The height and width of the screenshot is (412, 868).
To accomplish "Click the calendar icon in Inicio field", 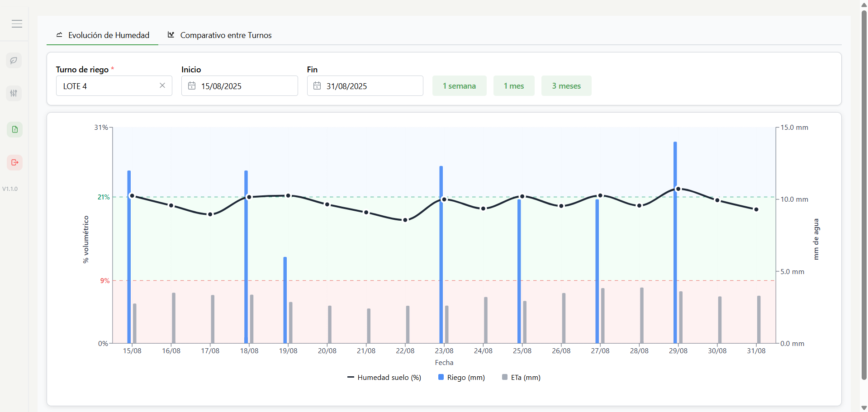I will pos(192,86).
